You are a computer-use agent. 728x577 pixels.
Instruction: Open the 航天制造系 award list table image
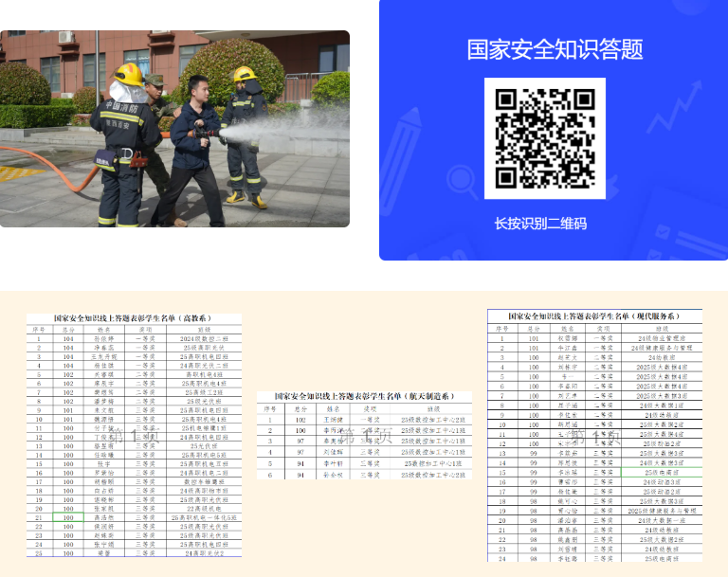coord(364,435)
